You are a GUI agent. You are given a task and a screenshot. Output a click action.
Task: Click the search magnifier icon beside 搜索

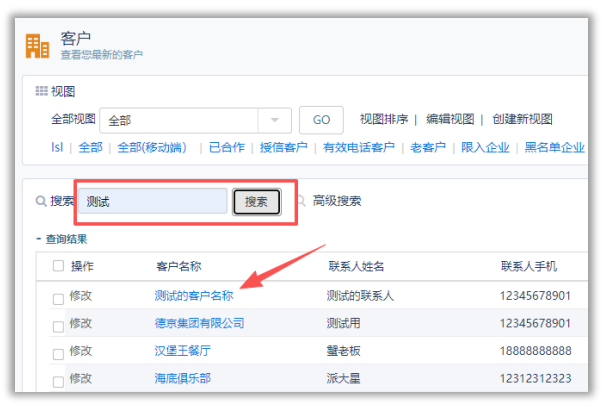tap(41, 201)
